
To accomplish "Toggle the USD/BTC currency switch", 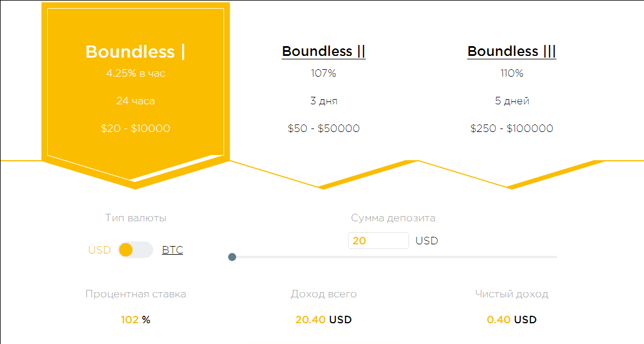I will (135, 250).
